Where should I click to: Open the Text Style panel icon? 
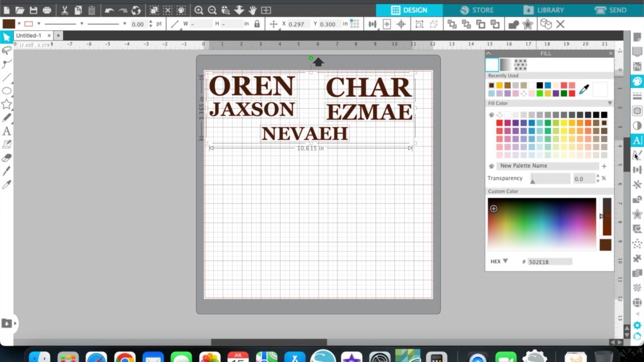pos(637,141)
